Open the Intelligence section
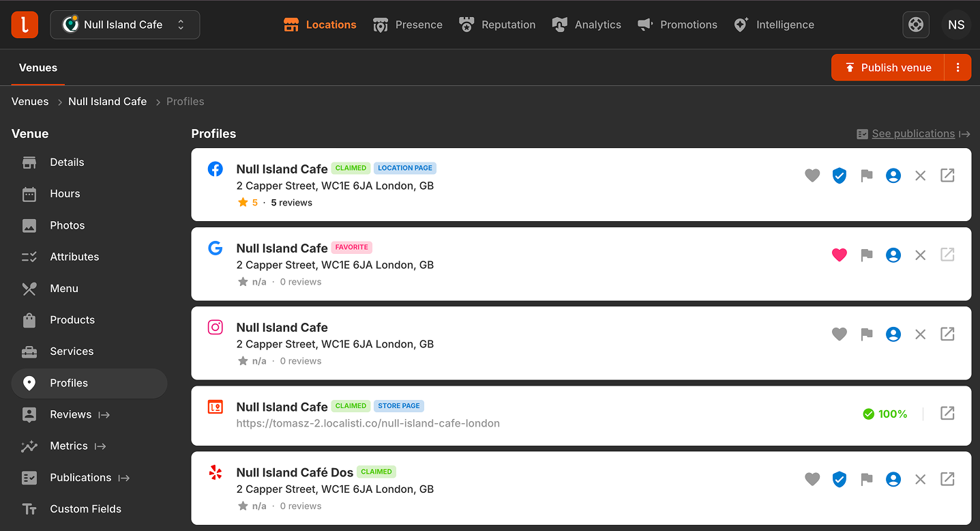Image resolution: width=980 pixels, height=531 pixels. [774, 25]
